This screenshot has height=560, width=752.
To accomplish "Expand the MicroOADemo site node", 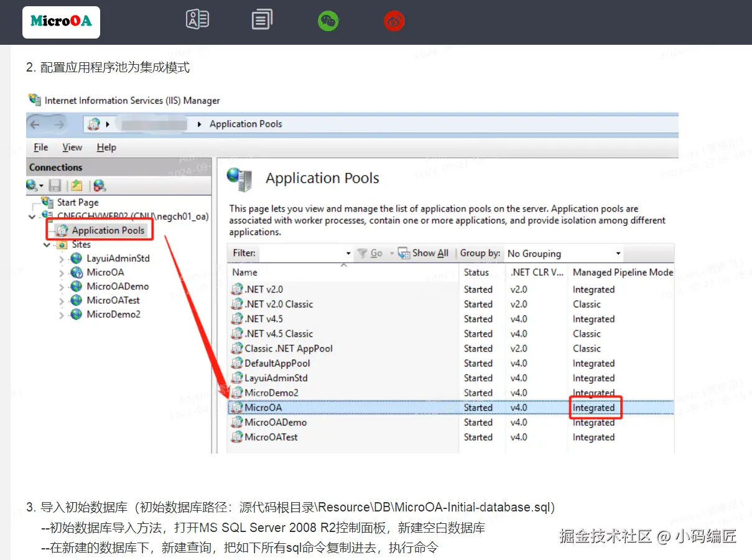I will [x=62, y=287].
